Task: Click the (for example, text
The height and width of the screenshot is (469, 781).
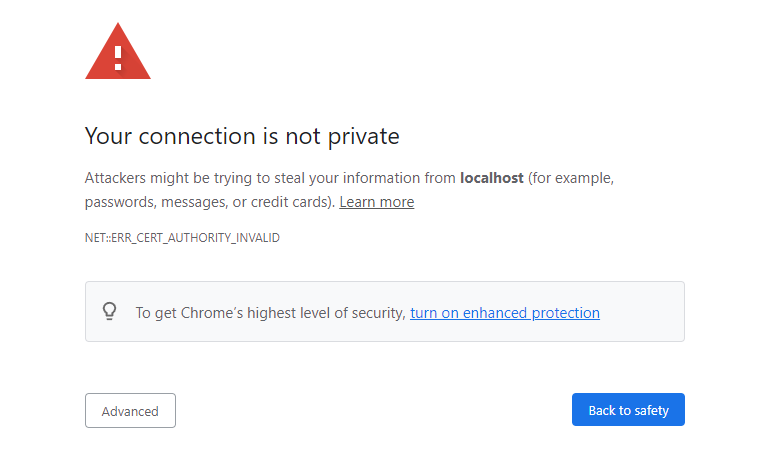Action: 571,178
